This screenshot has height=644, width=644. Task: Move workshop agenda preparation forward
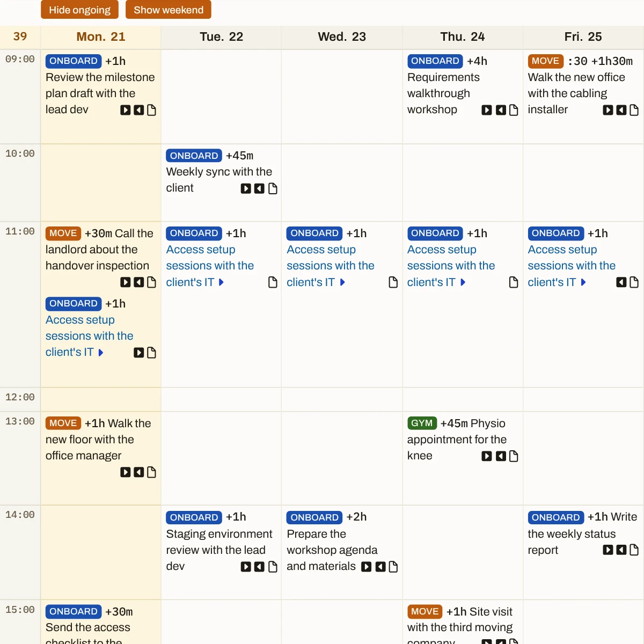(367, 567)
